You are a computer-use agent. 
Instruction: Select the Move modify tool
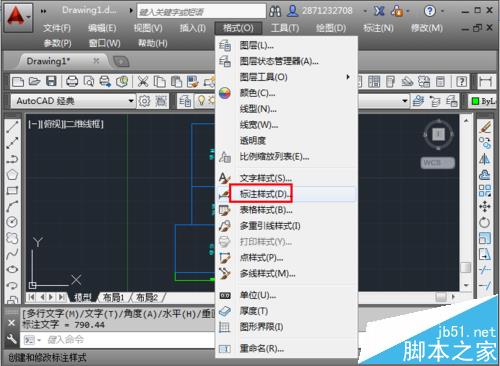click(485, 206)
